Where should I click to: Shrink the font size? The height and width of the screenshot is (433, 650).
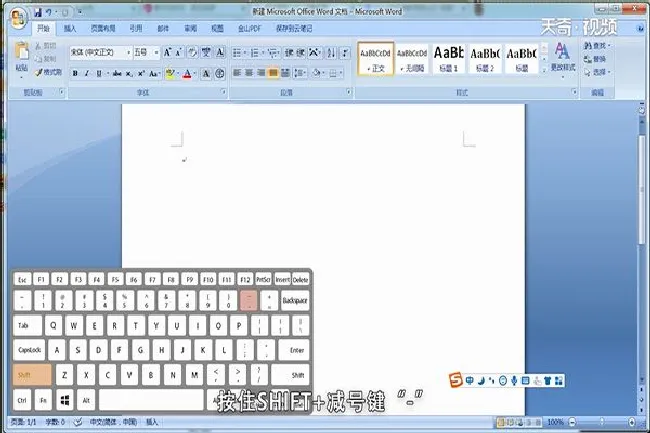point(179,52)
